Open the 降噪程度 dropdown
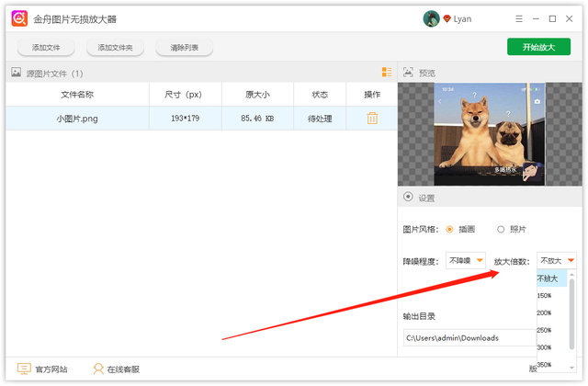This screenshot has height=386, width=588. point(466,260)
